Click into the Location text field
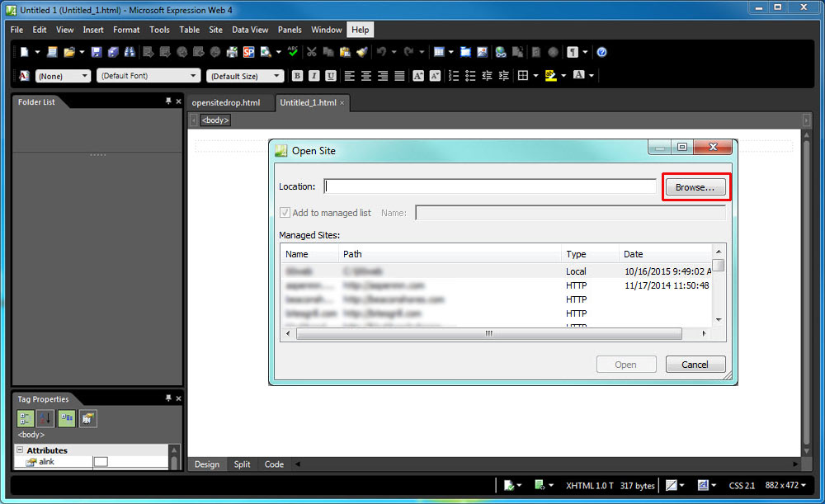Viewport: 825px width, 504px height. [x=490, y=186]
